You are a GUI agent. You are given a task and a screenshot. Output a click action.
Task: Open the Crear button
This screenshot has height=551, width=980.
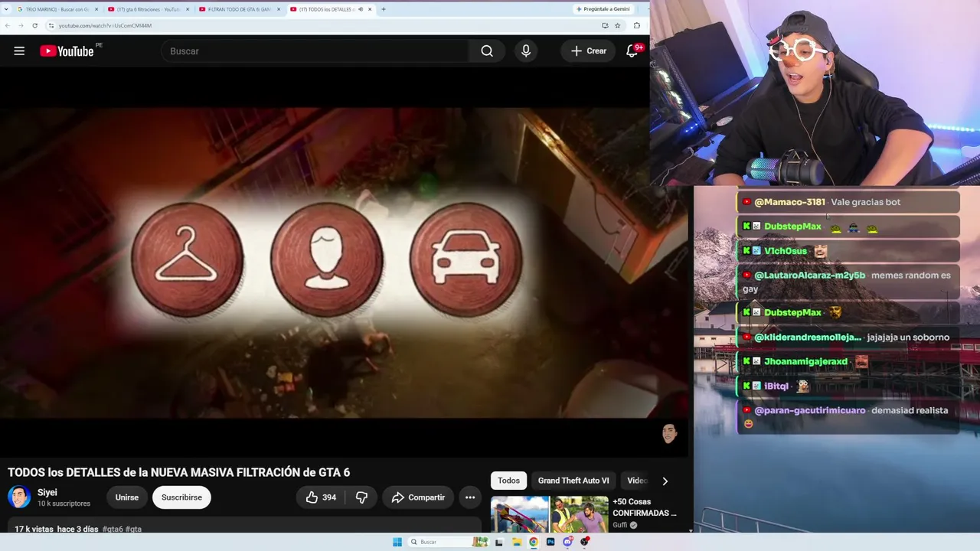pos(589,51)
